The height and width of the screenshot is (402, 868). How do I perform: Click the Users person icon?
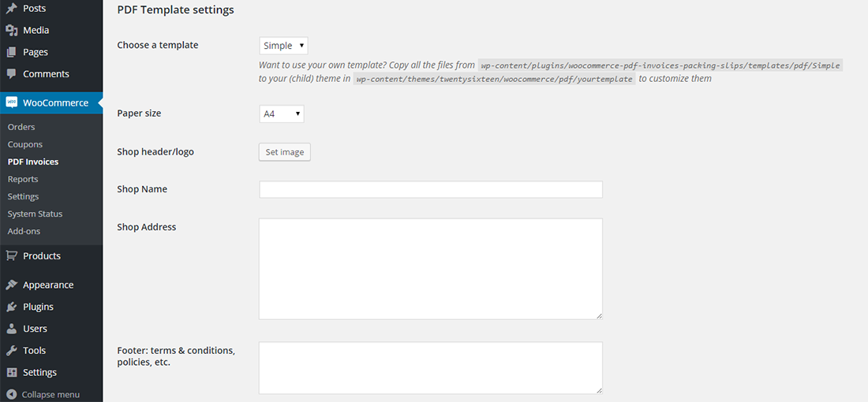click(x=12, y=329)
